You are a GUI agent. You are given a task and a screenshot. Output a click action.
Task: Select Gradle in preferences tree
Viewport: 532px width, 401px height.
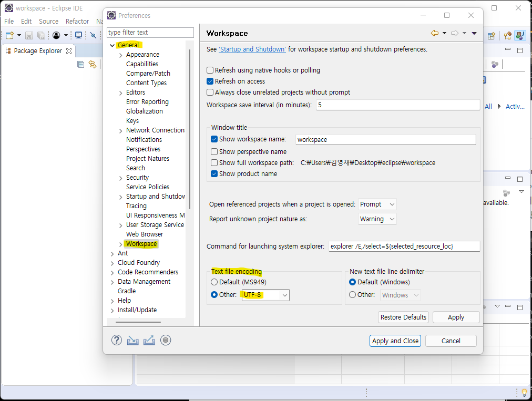pos(127,291)
